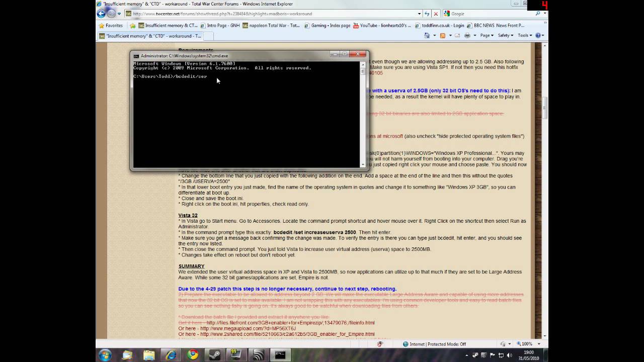Click the scroll down arrow in cmd window
Image resolution: width=644 pixels, height=362 pixels.
click(363, 164)
